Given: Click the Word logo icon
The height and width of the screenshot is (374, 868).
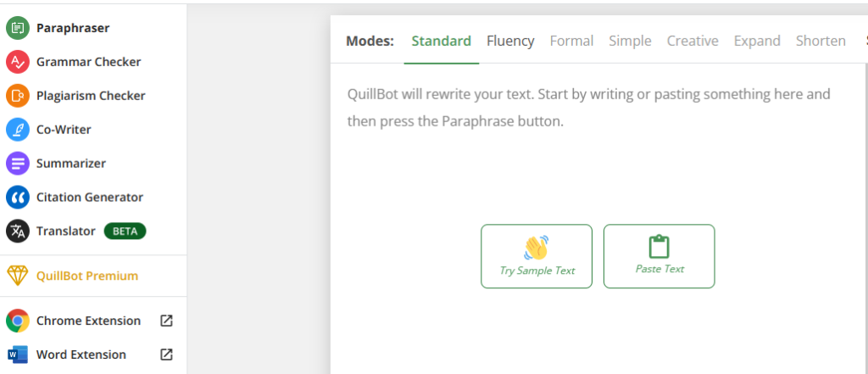Looking at the screenshot, I should (x=18, y=354).
